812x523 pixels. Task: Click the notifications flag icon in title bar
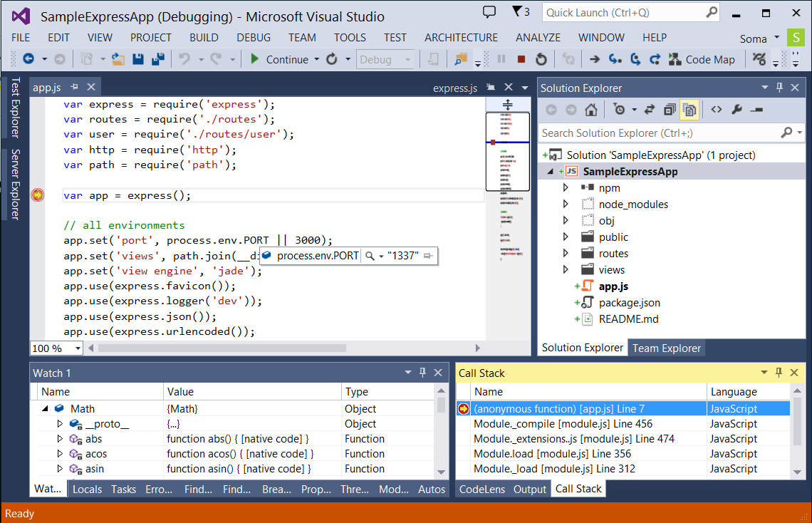[520, 12]
